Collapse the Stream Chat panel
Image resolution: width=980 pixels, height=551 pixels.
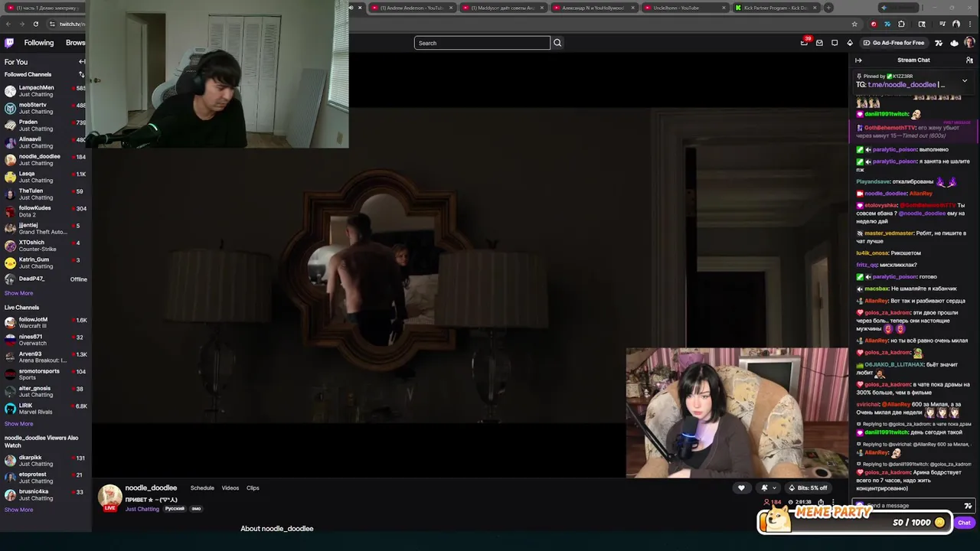(x=858, y=60)
